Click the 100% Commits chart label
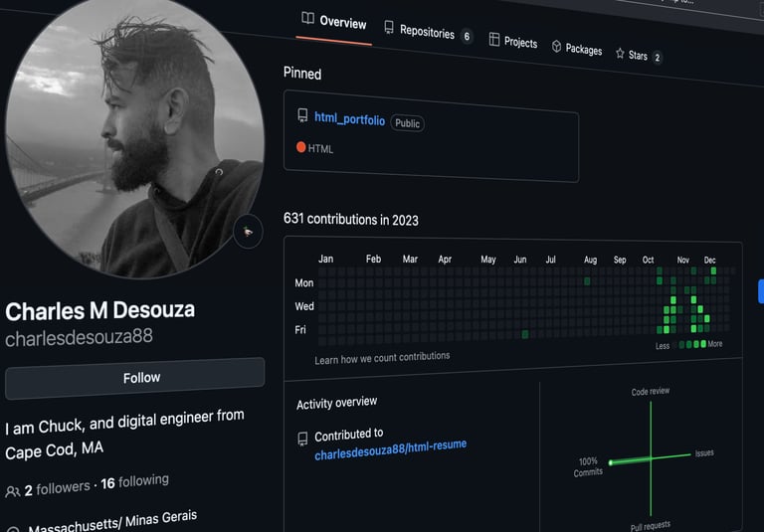 588,466
